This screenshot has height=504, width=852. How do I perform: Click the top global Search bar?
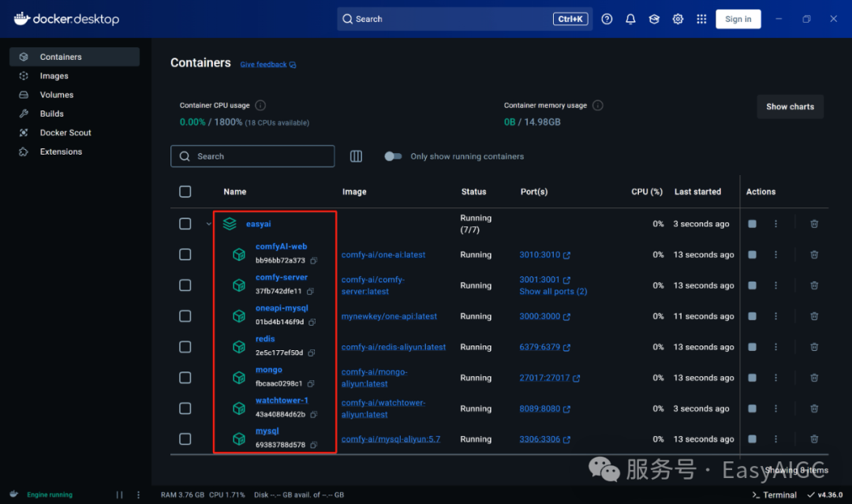pos(465,19)
